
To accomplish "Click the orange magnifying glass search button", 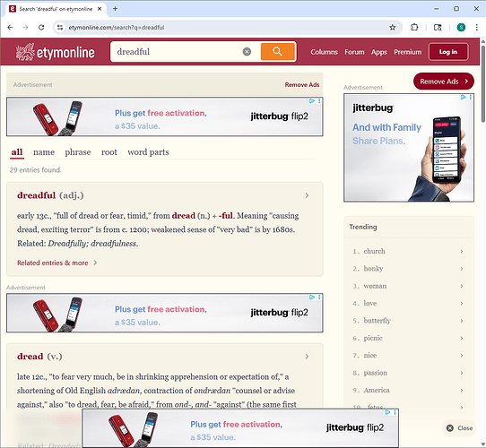I will (278, 51).
